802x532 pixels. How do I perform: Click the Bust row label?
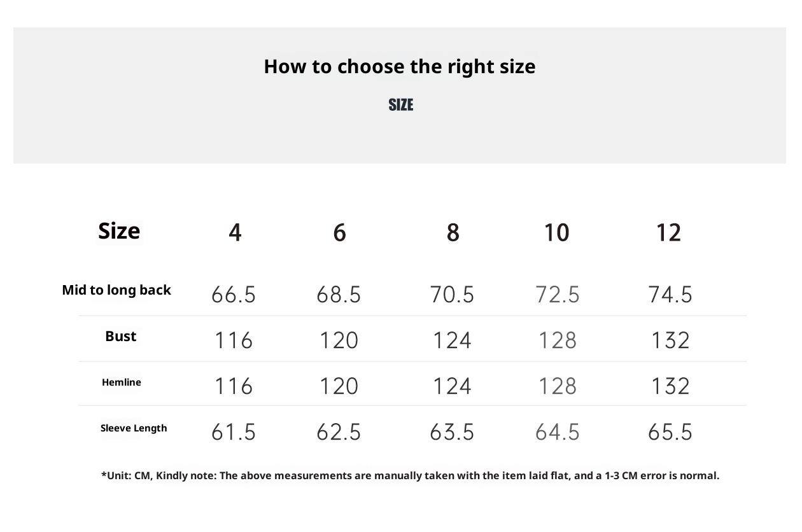[121, 336]
